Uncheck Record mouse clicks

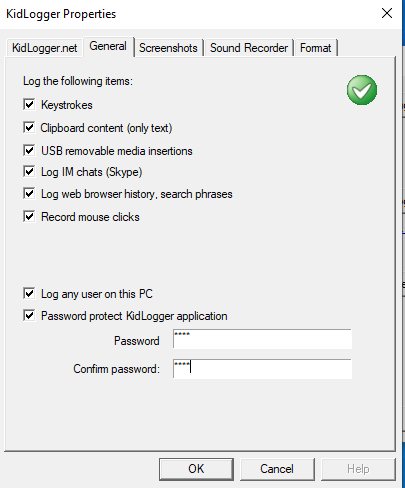(29, 217)
